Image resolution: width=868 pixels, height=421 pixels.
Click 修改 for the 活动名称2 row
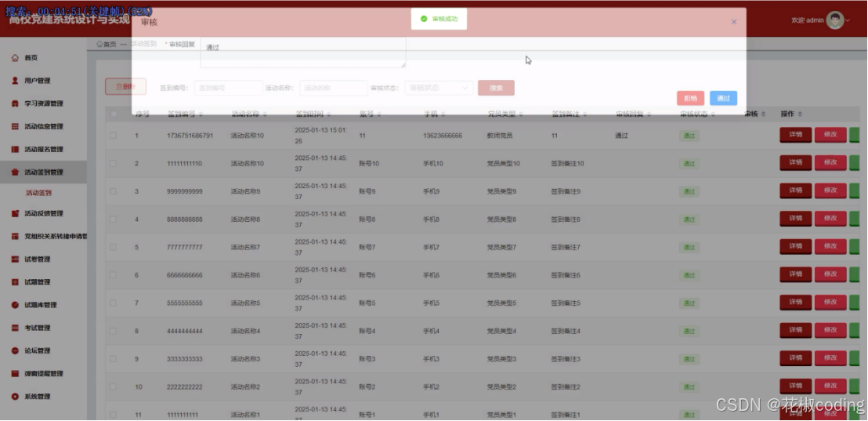pyautogui.click(x=830, y=386)
